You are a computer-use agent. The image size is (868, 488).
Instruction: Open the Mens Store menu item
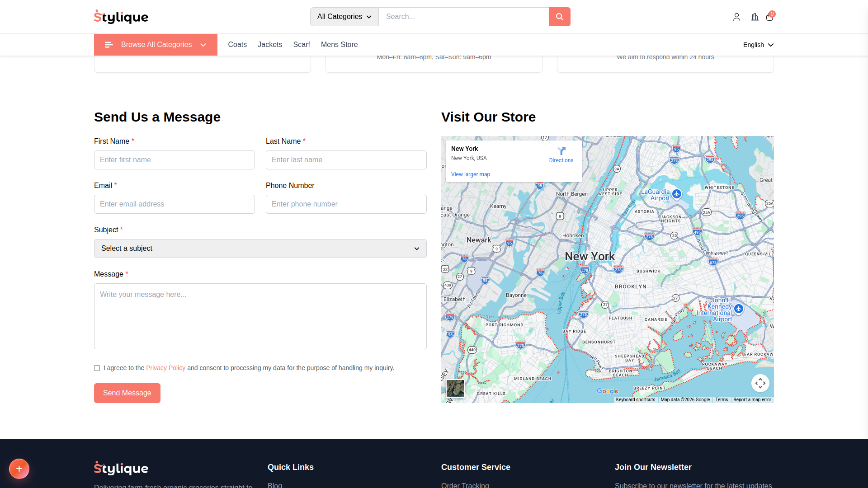tap(339, 45)
